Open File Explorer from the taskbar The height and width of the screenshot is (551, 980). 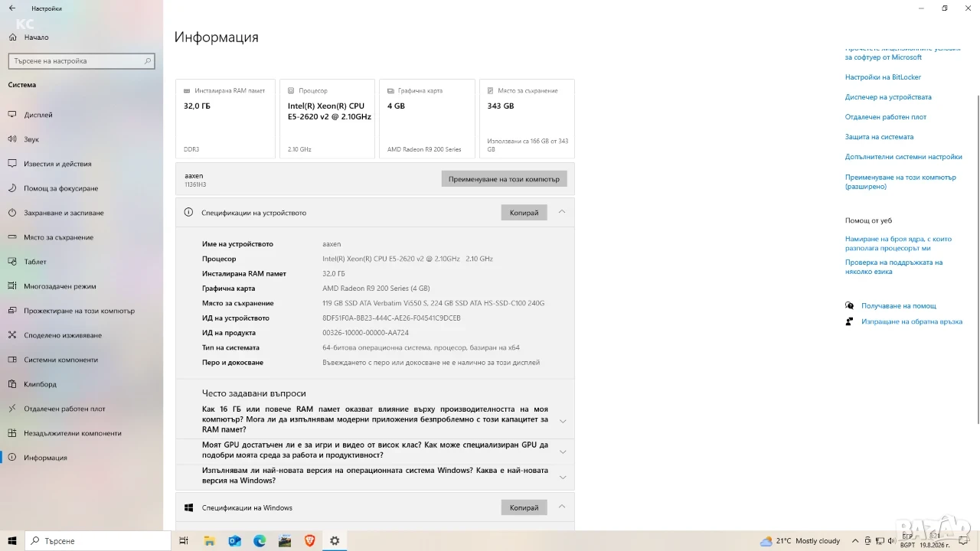pos(210,541)
